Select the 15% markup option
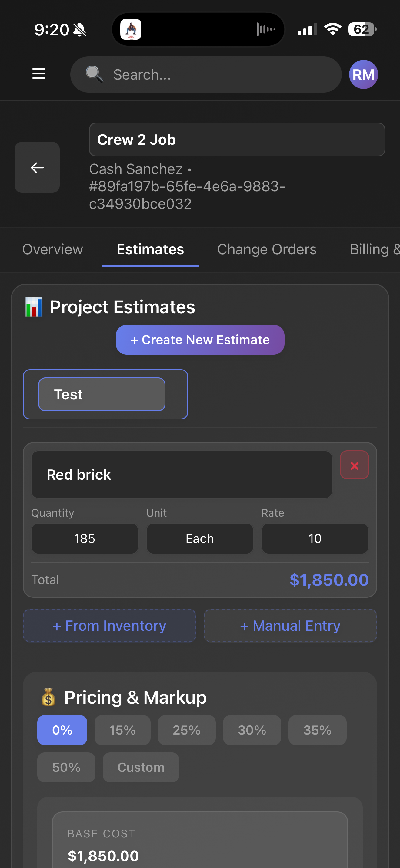The width and height of the screenshot is (400, 868). tap(122, 730)
